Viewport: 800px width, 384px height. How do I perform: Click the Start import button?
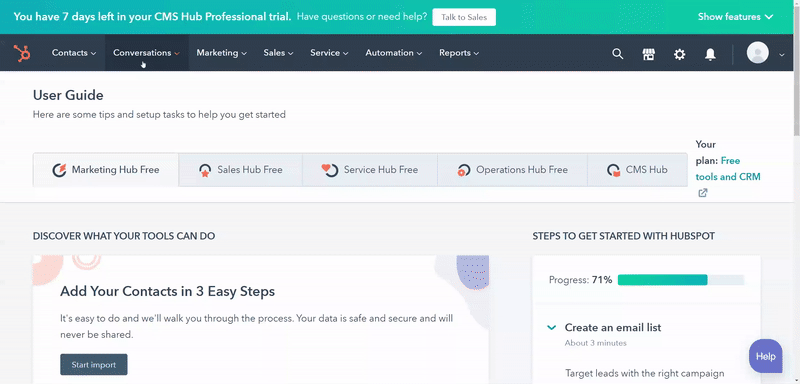94,365
